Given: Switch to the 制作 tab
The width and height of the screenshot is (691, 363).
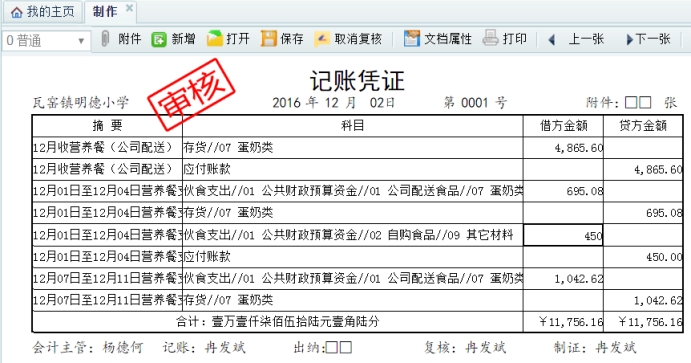Looking at the screenshot, I should point(105,12).
